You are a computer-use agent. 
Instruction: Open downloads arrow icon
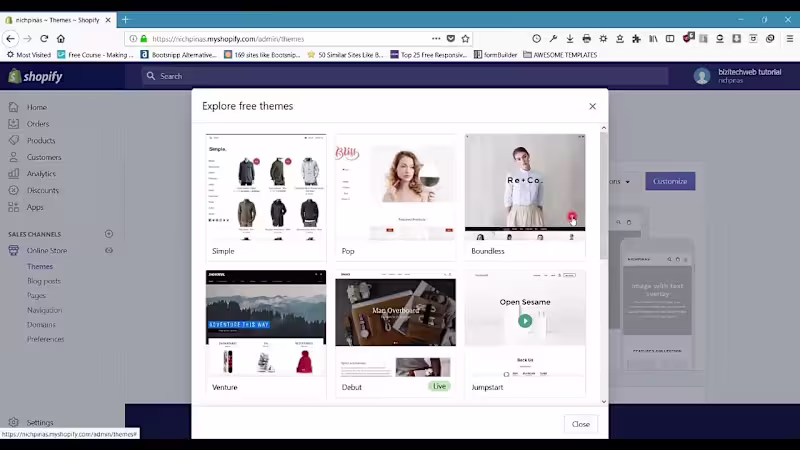click(570, 39)
